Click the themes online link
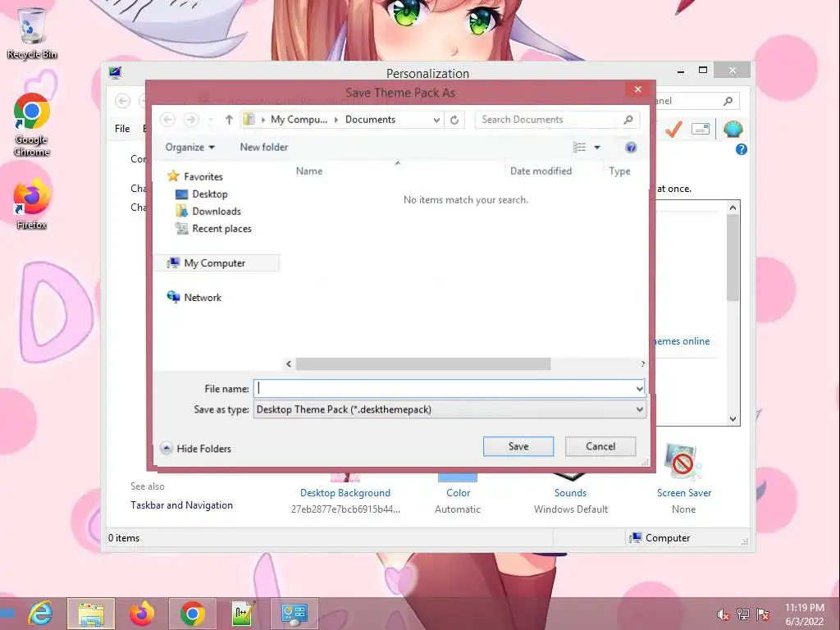The width and height of the screenshot is (840, 630). point(683,341)
